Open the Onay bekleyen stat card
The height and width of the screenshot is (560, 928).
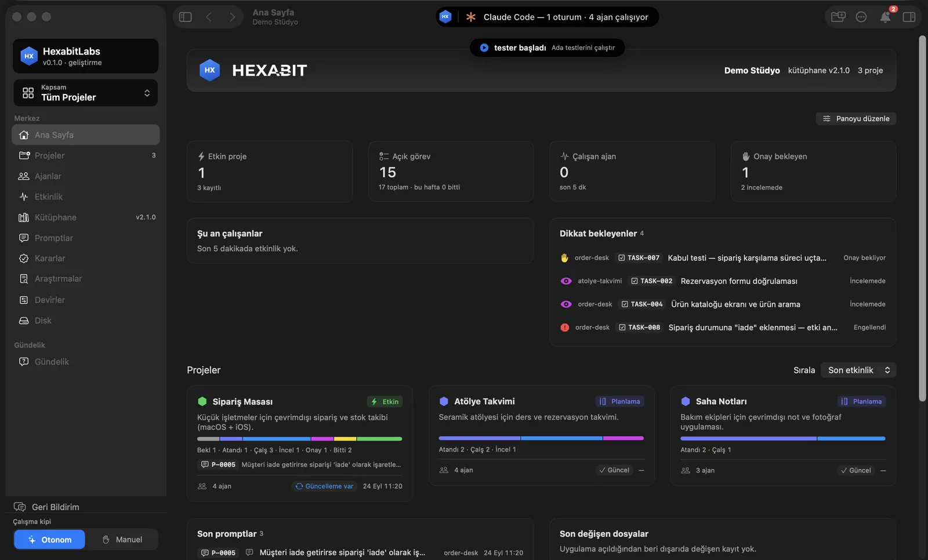(813, 172)
